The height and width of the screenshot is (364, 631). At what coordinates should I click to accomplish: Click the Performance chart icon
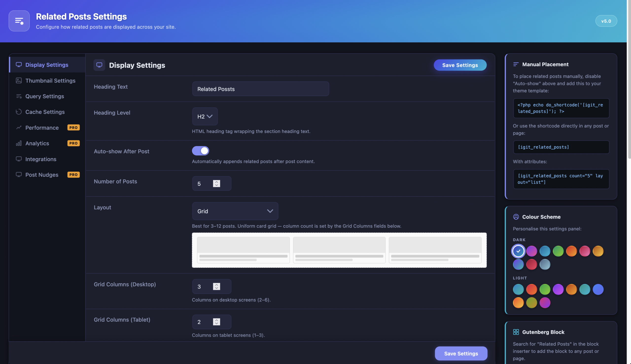[19, 128]
